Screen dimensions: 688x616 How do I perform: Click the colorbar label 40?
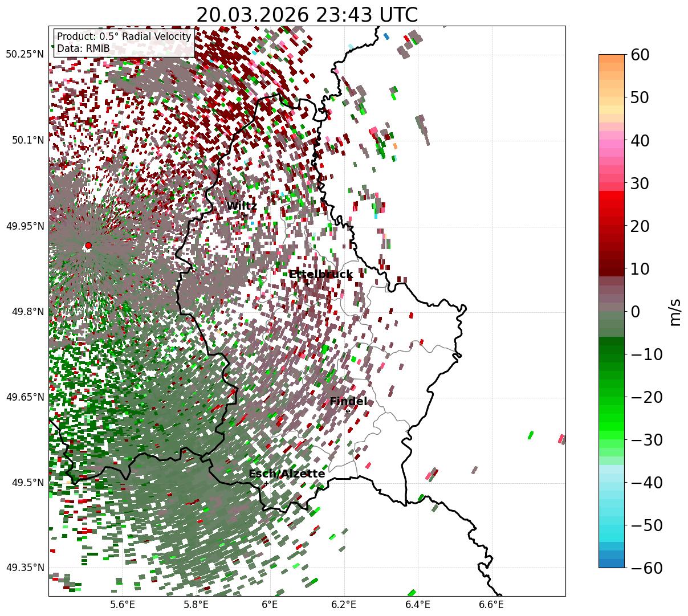pos(641,140)
